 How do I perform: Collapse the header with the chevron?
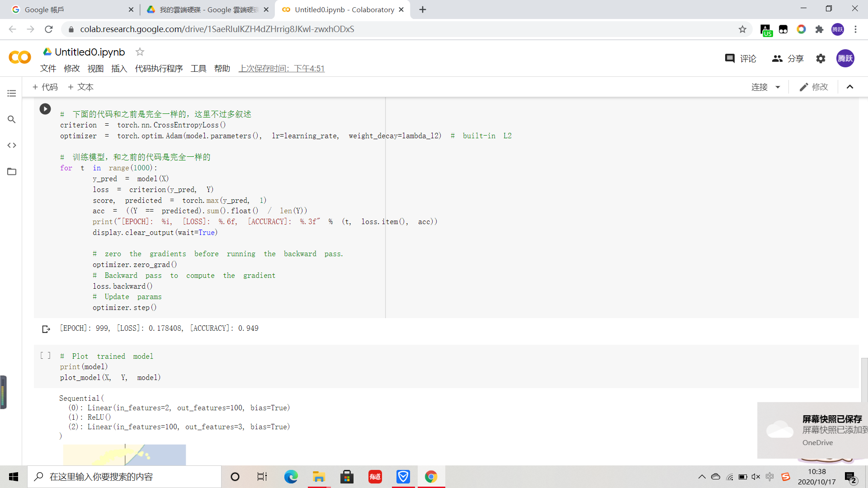(x=850, y=87)
